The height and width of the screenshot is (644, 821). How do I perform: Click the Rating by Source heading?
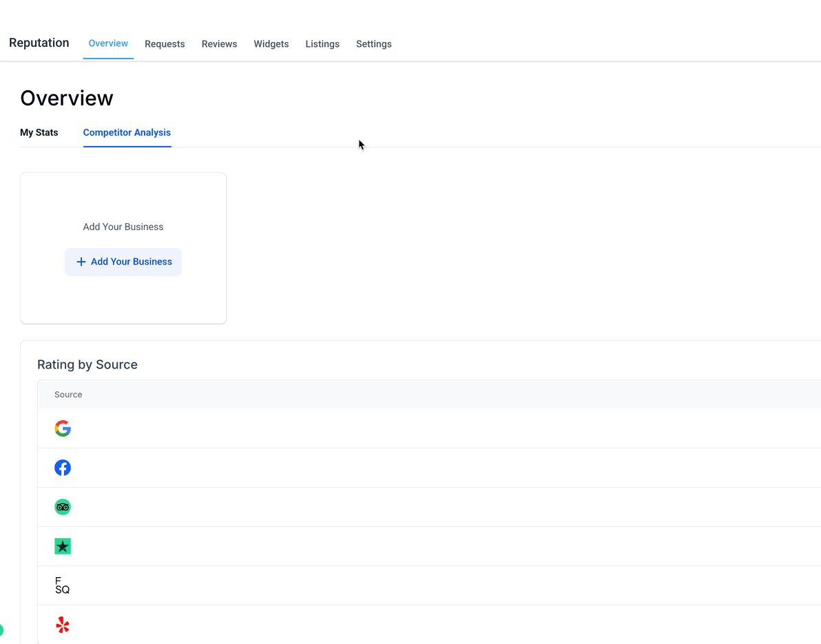[87, 364]
